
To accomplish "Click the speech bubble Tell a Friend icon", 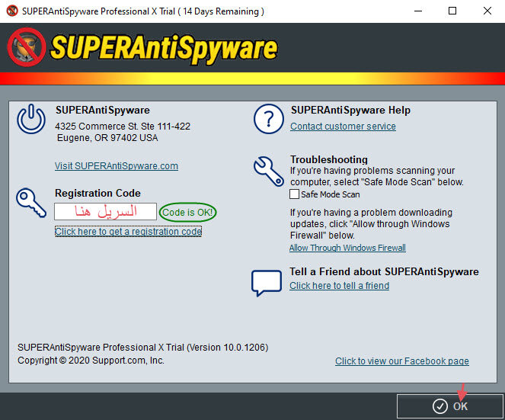I will 267,284.
